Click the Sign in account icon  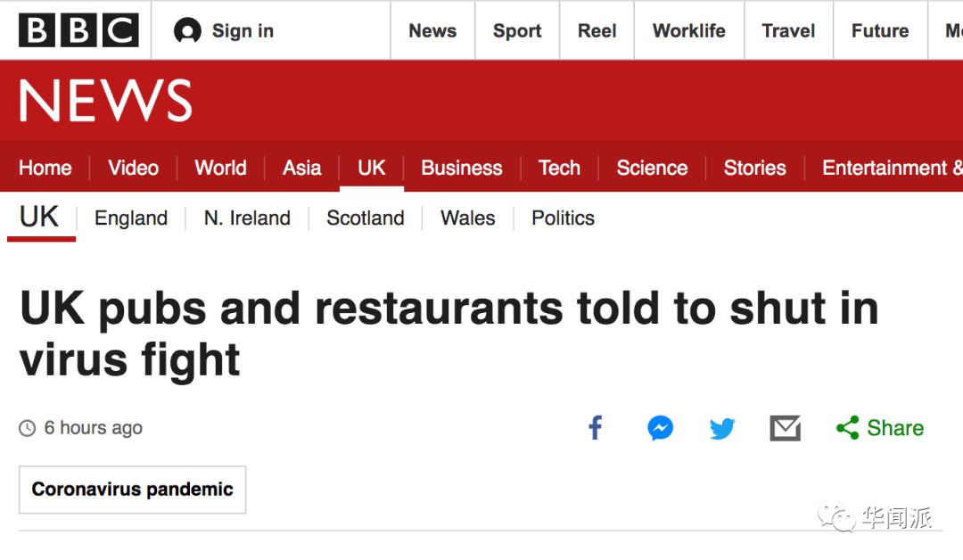tap(187, 31)
